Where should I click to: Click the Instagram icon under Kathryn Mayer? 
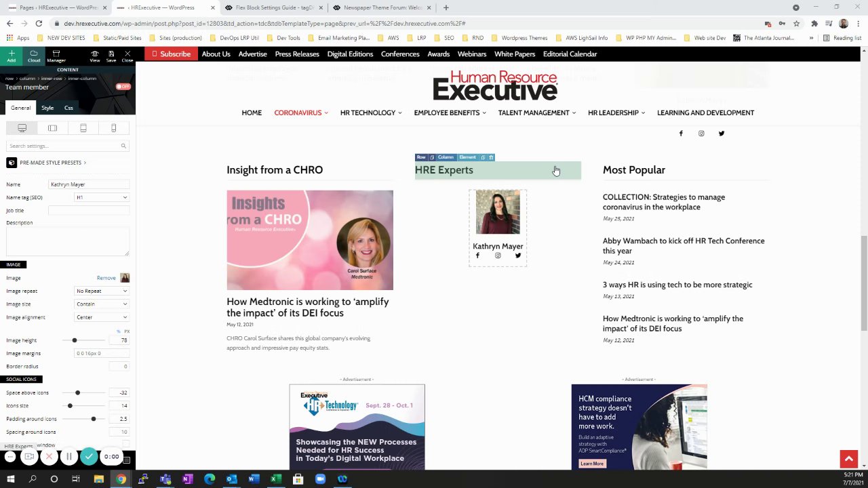click(x=498, y=256)
